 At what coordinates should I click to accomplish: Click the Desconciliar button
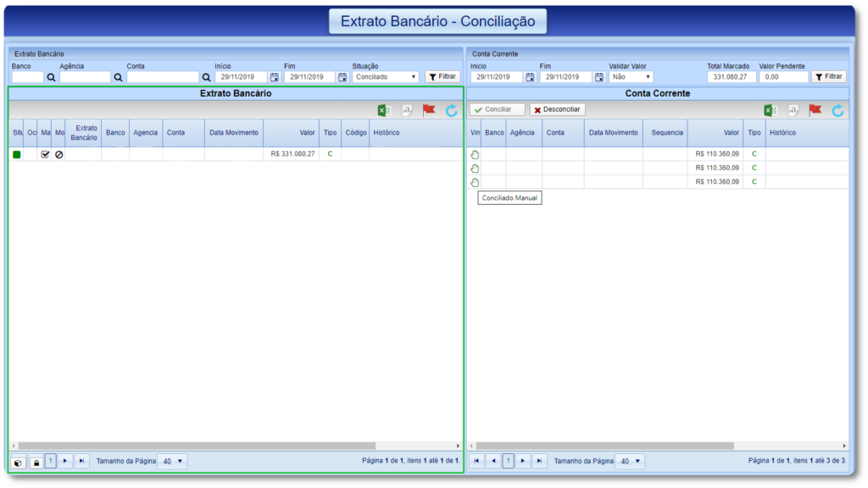tap(557, 110)
